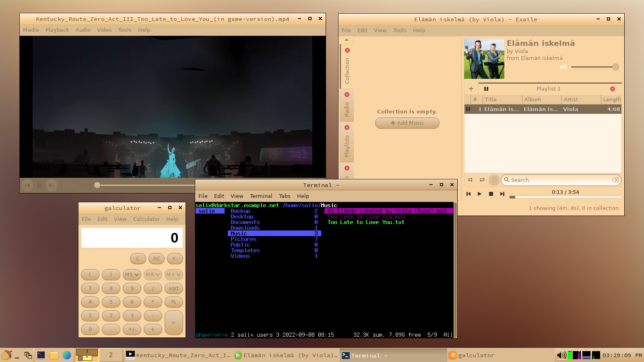Close Playlist 1 with the red x icon
This screenshot has height=362, width=644.
[613, 89]
